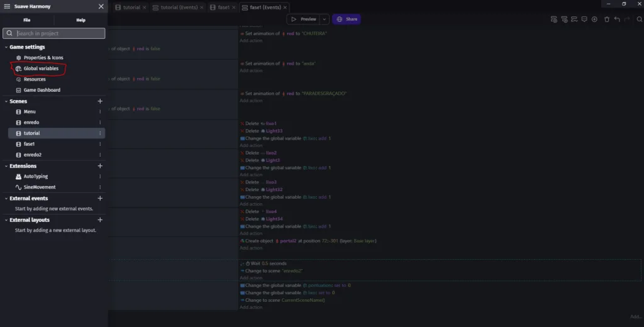Focus the Search in project field

(x=54, y=33)
